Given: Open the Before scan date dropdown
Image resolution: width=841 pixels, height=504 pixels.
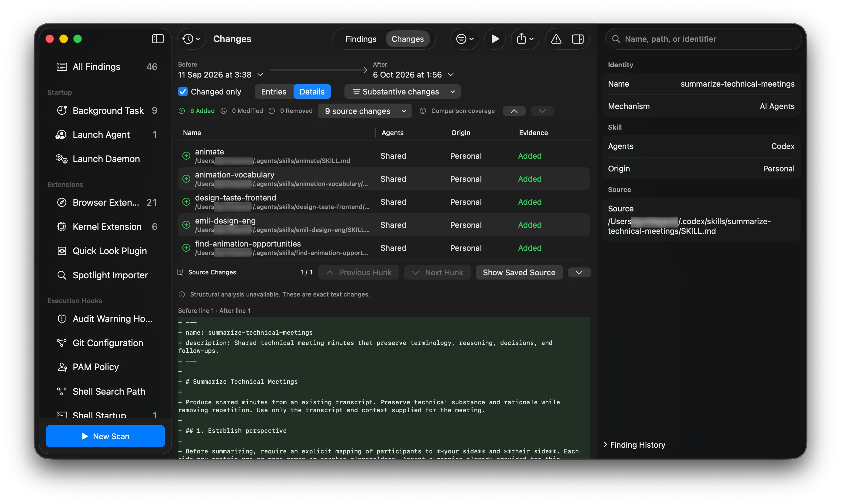Looking at the screenshot, I should pos(221,75).
